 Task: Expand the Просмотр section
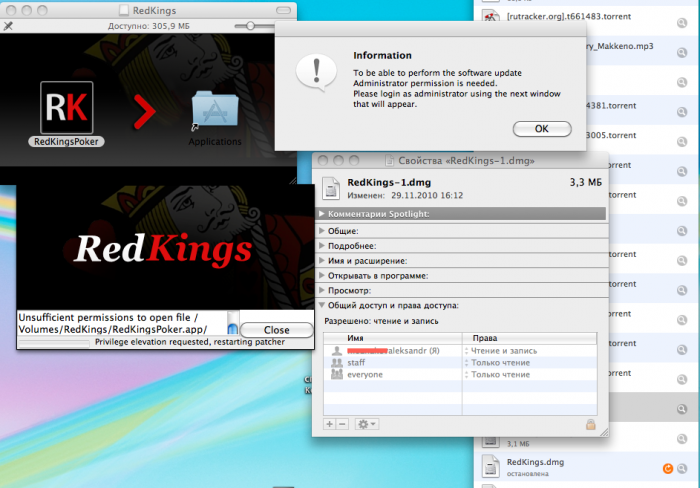click(x=322, y=290)
